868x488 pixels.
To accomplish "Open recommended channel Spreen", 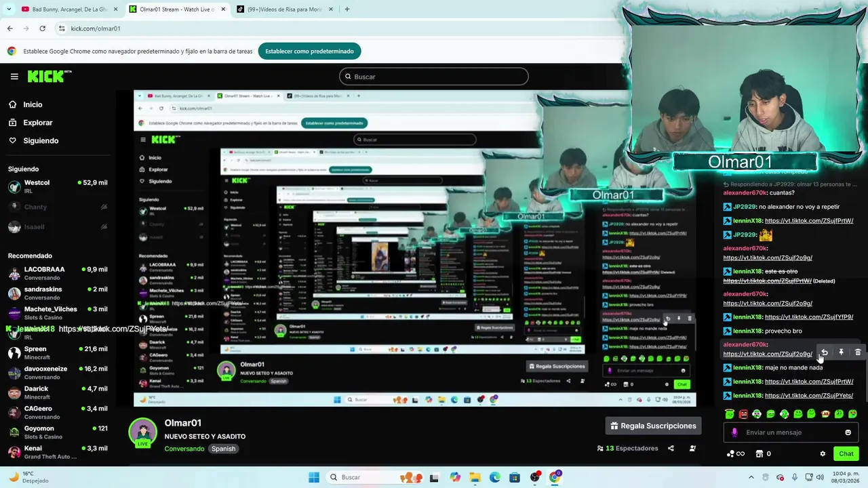I will tap(58, 353).
